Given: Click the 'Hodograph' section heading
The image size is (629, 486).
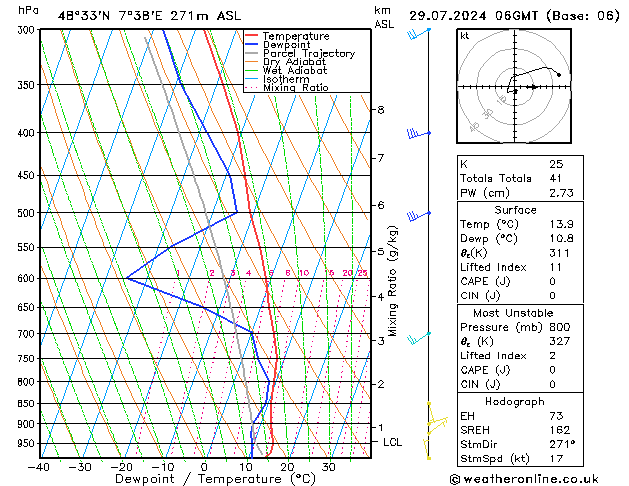Looking at the screenshot, I should (x=515, y=401).
